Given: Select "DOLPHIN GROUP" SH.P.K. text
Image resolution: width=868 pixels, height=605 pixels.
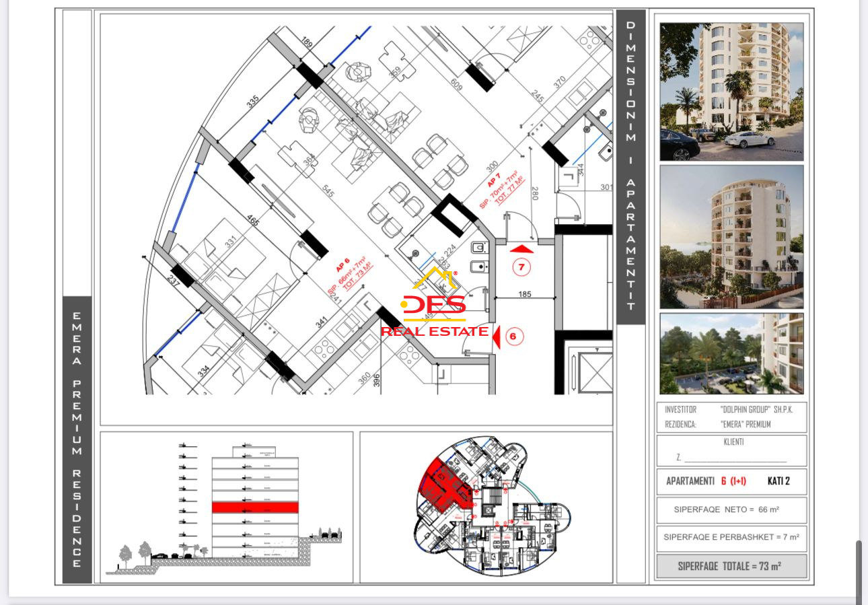Looking at the screenshot, I should (756, 409).
